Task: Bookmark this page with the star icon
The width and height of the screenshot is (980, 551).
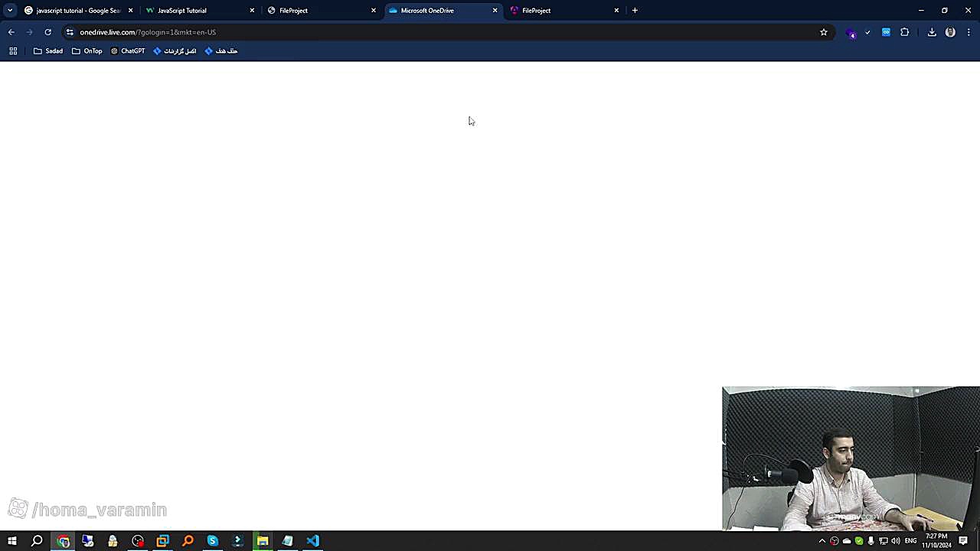Action: click(824, 32)
